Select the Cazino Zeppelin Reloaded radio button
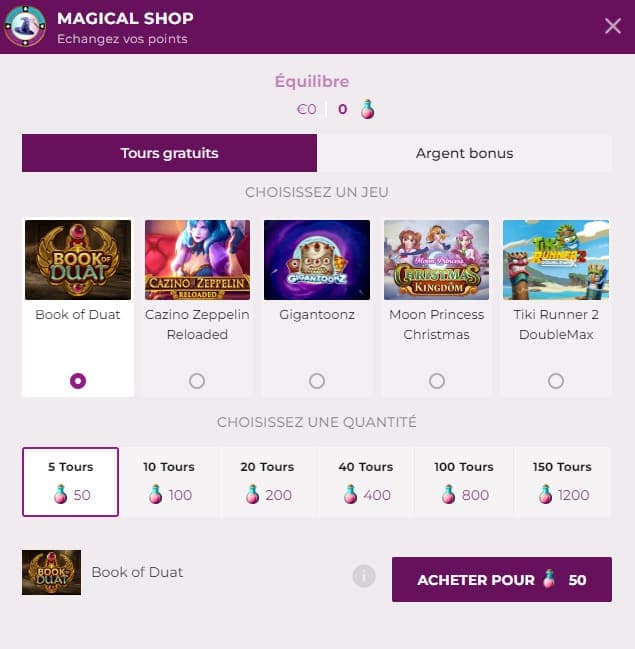635x649 pixels. coord(197,381)
